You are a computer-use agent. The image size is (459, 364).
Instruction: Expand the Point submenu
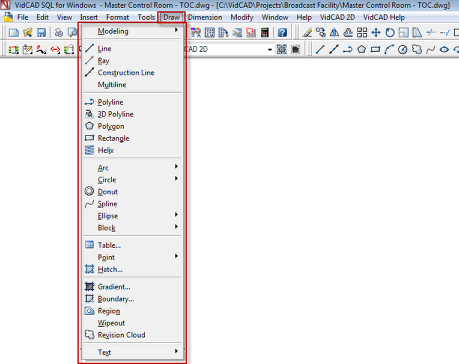[x=133, y=257]
